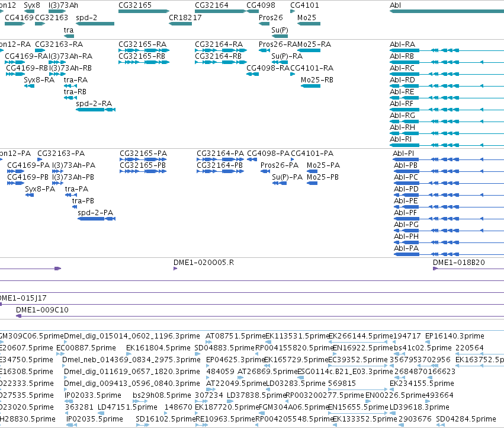Select the spd-2 gene label
Viewport: 504px width, 428px height.
(86, 17)
